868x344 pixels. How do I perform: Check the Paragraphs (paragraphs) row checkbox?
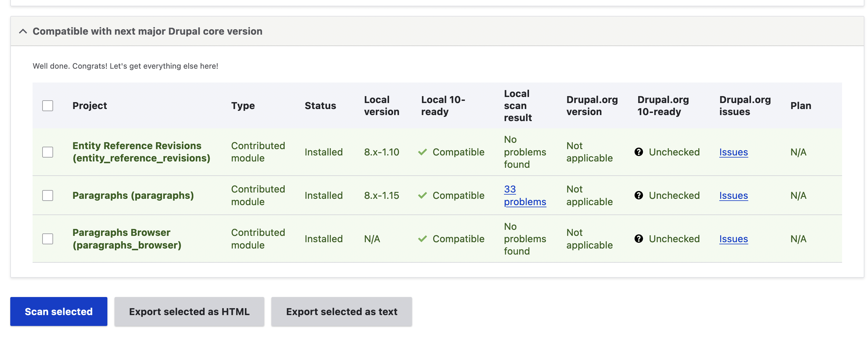pos(48,195)
